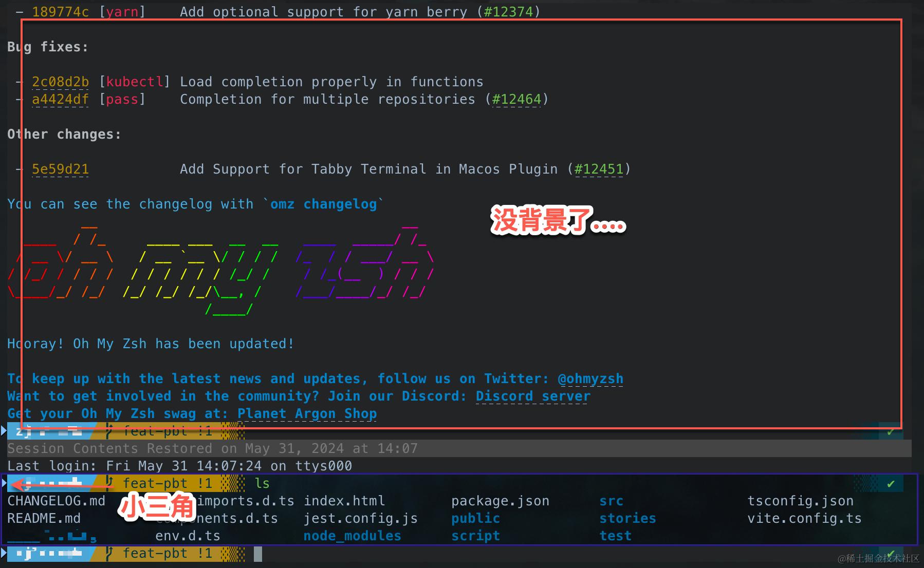Click the public directory name
924x568 pixels.
pyautogui.click(x=475, y=518)
